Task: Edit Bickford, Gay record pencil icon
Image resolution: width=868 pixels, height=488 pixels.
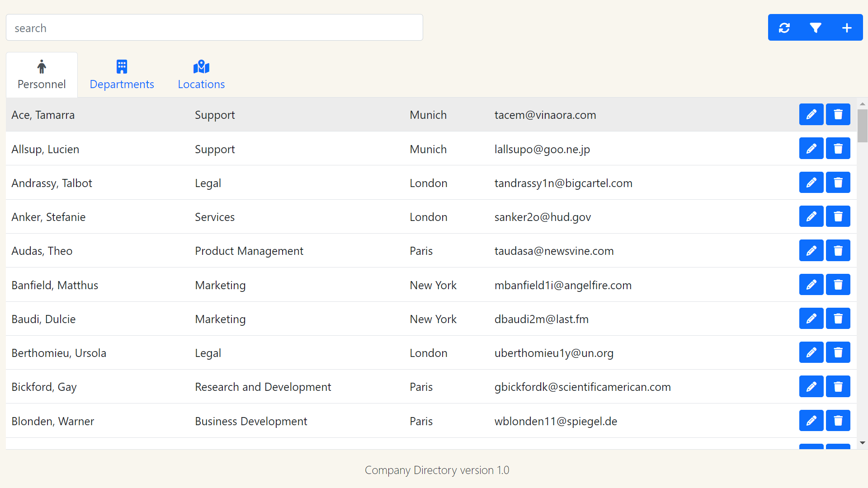Action: coord(811,387)
